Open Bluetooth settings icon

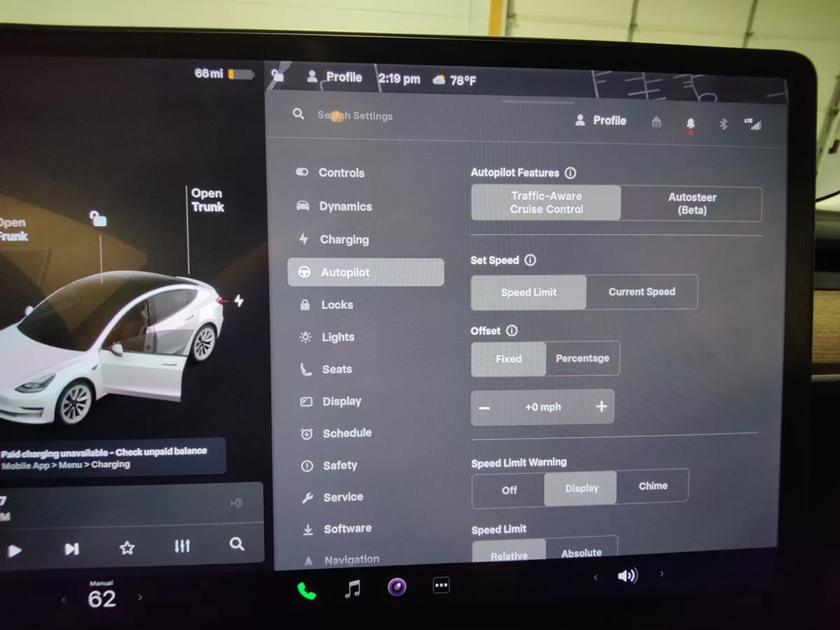(x=724, y=124)
